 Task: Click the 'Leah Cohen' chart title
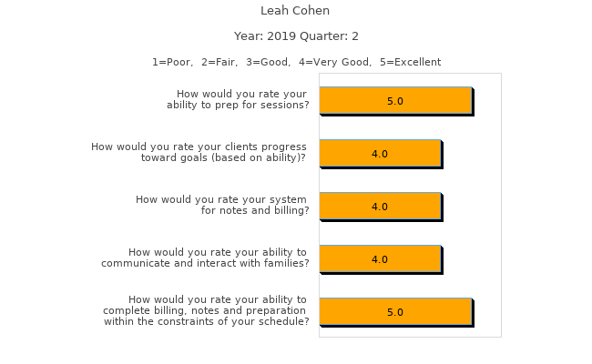[x=295, y=11]
